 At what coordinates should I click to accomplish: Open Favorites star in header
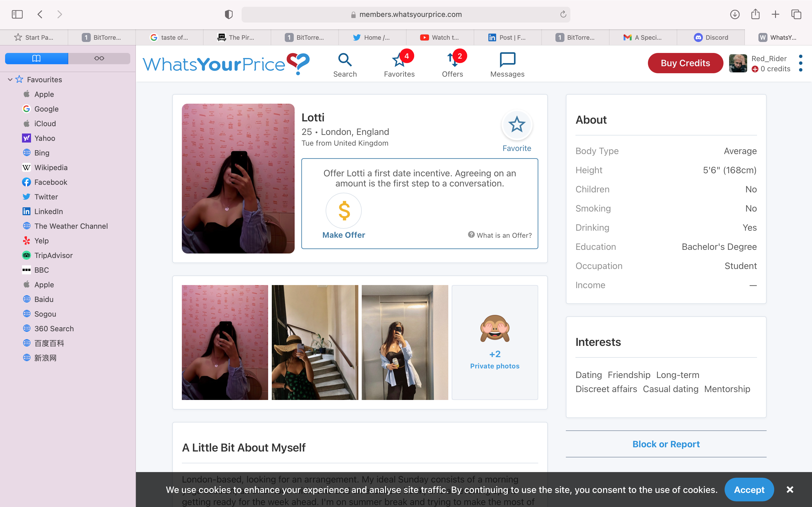[399, 60]
